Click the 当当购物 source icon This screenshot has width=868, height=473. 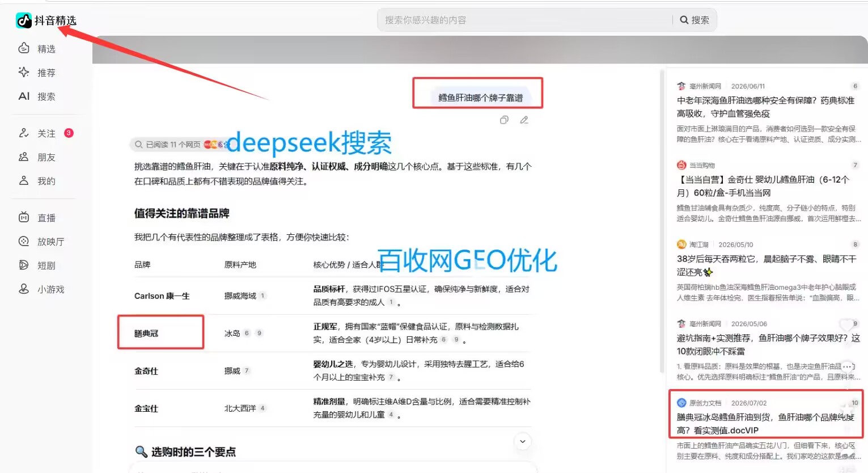681,165
